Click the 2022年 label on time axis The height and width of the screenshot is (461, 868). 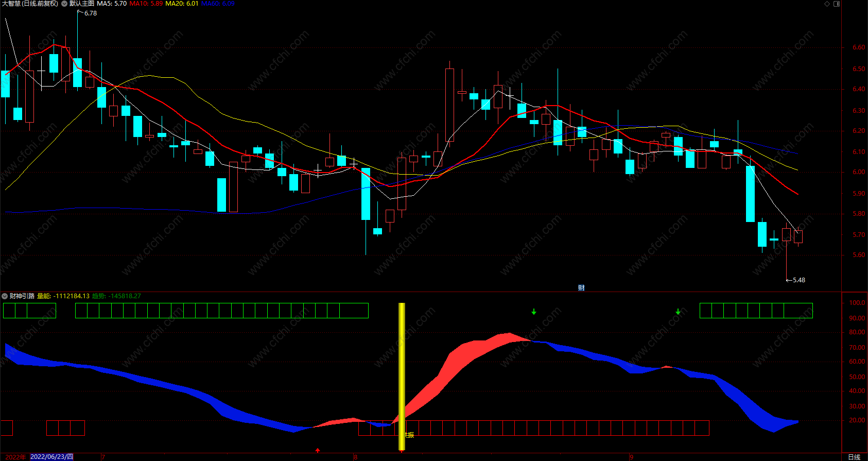coord(15,457)
